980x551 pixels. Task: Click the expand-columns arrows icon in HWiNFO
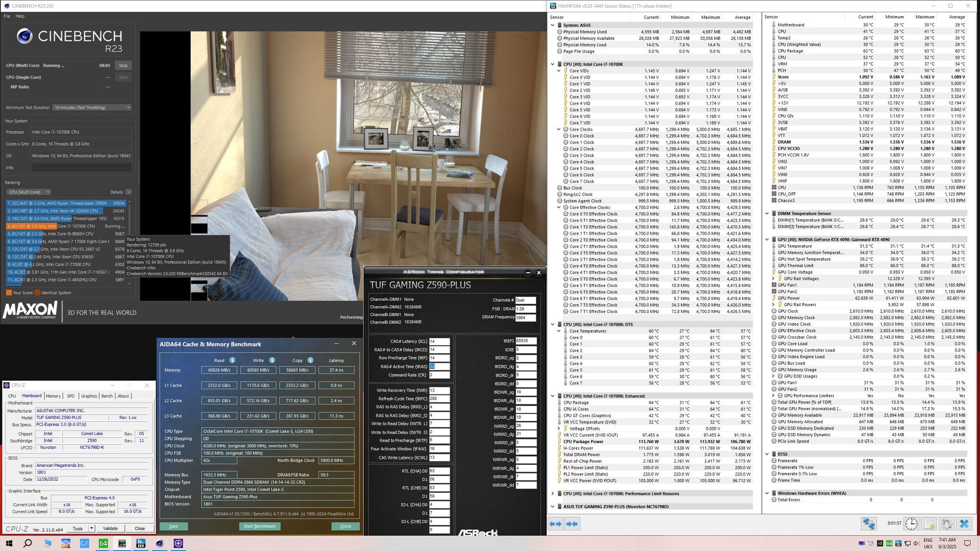(x=556, y=524)
